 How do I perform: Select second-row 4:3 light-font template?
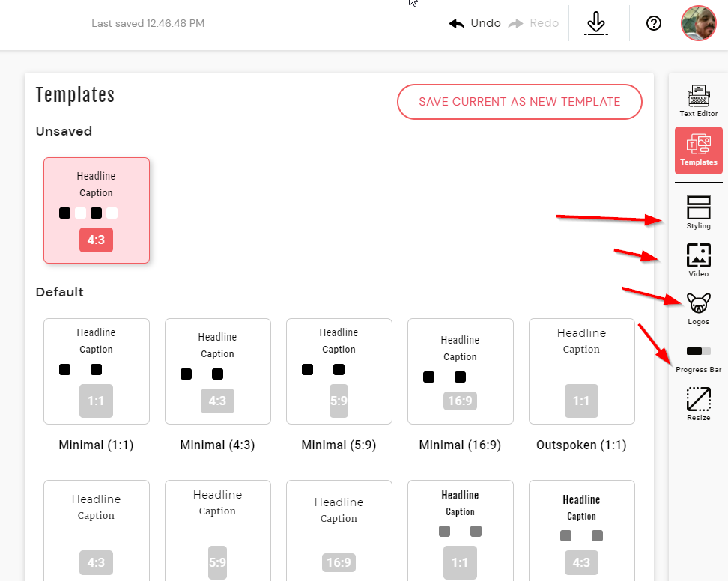point(97,530)
